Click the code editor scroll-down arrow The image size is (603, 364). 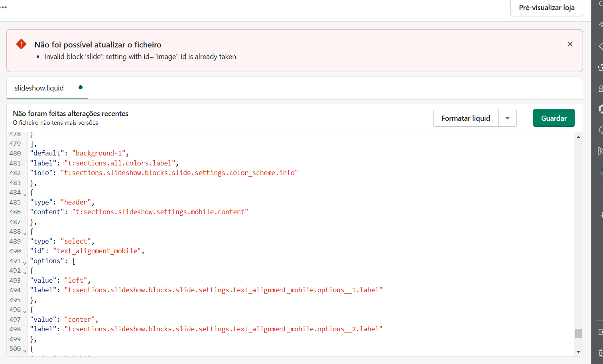click(x=578, y=352)
